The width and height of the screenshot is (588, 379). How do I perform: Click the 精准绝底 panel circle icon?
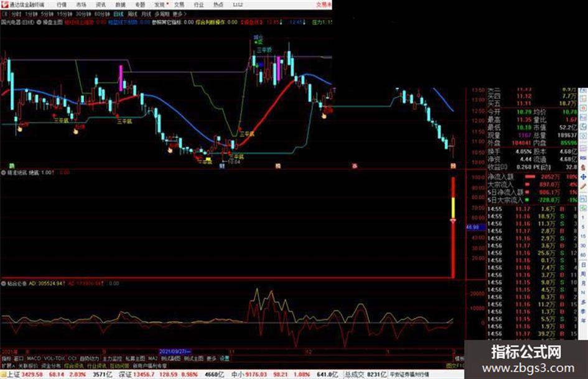(4, 173)
